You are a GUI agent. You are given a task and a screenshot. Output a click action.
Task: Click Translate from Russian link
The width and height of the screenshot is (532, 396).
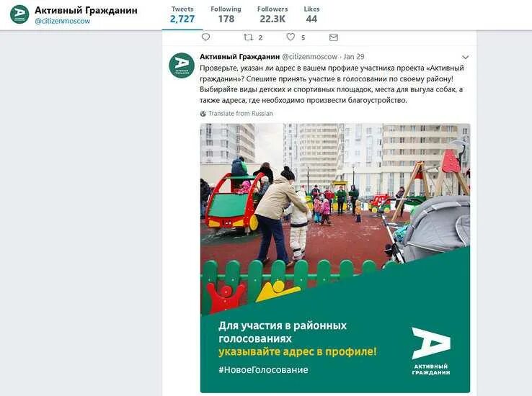tap(241, 114)
